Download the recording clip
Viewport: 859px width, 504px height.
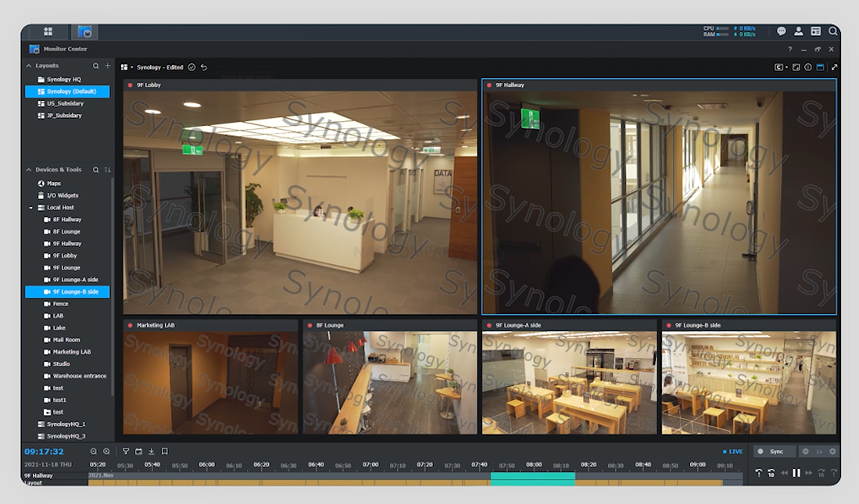[151, 452]
